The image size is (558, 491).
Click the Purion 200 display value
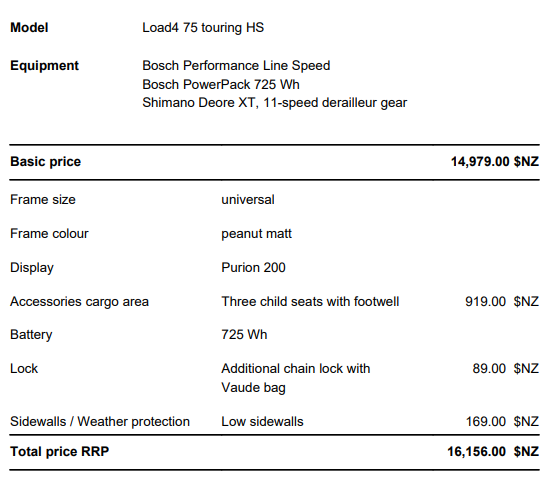253,268
